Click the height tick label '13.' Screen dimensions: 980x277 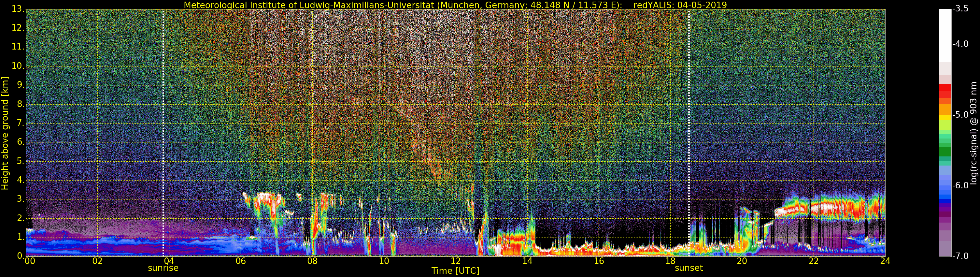(x=18, y=9)
